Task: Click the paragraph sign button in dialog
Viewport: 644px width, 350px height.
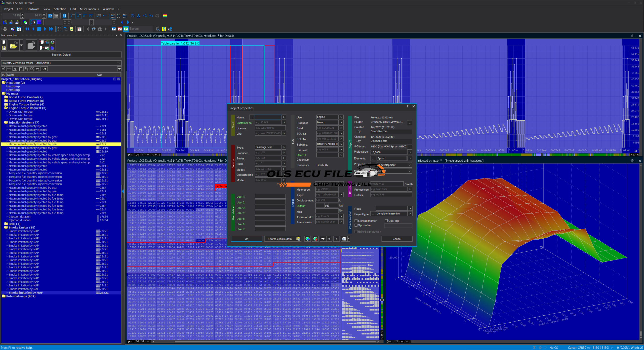Action: coord(336,239)
